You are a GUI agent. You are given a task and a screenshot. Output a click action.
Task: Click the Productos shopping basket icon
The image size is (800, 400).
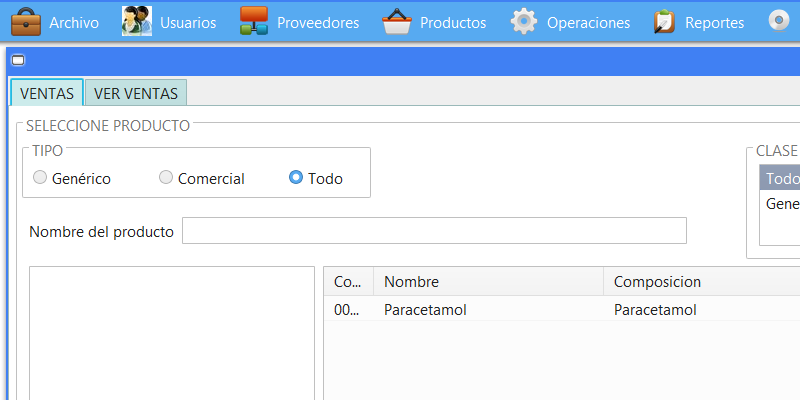pos(398,21)
